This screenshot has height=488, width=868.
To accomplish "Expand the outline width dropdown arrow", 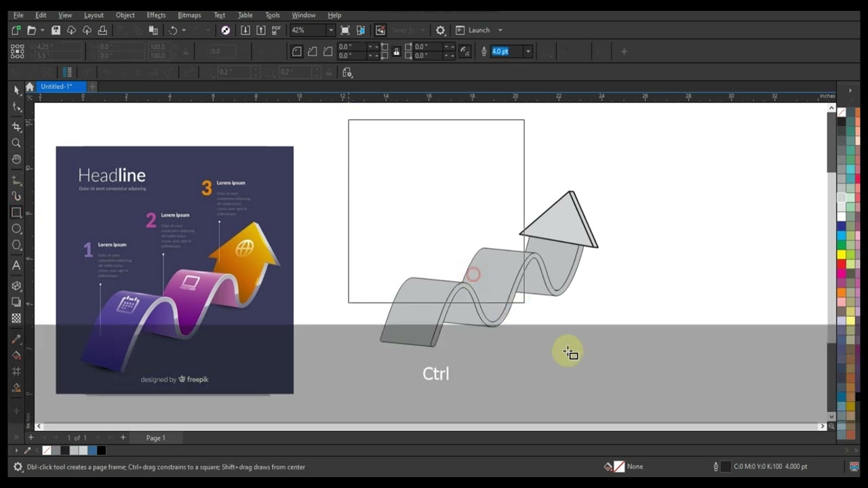I will [x=528, y=52].
